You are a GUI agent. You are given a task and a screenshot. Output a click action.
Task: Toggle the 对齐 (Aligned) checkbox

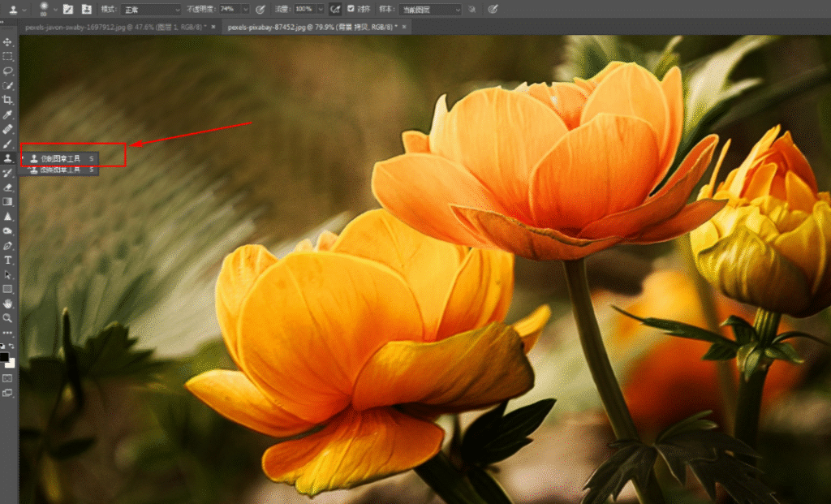[x=351, y=9]
